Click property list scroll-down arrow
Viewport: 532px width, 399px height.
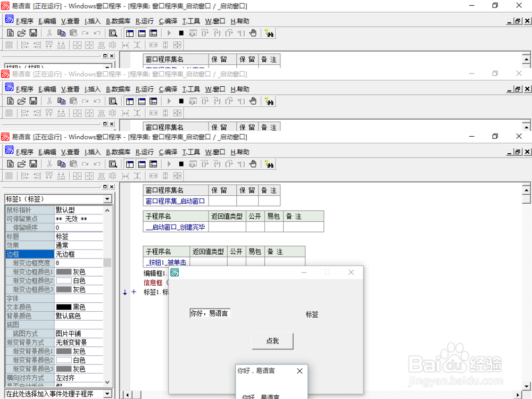[x=107, y=382]
